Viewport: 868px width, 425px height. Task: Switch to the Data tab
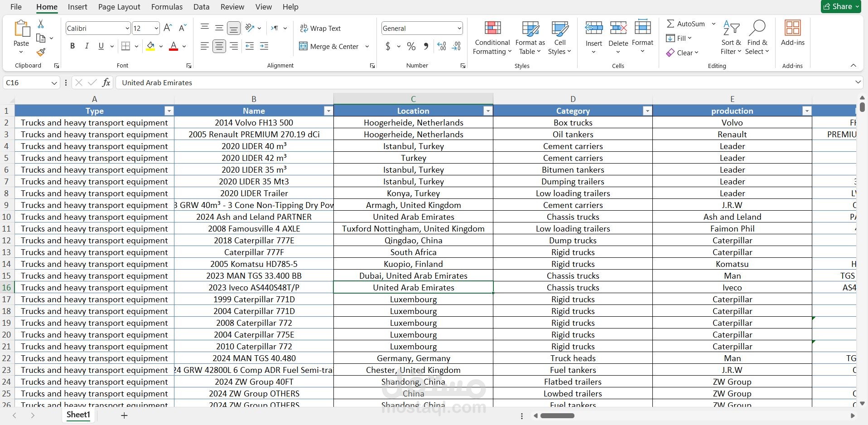coord(201,7)
